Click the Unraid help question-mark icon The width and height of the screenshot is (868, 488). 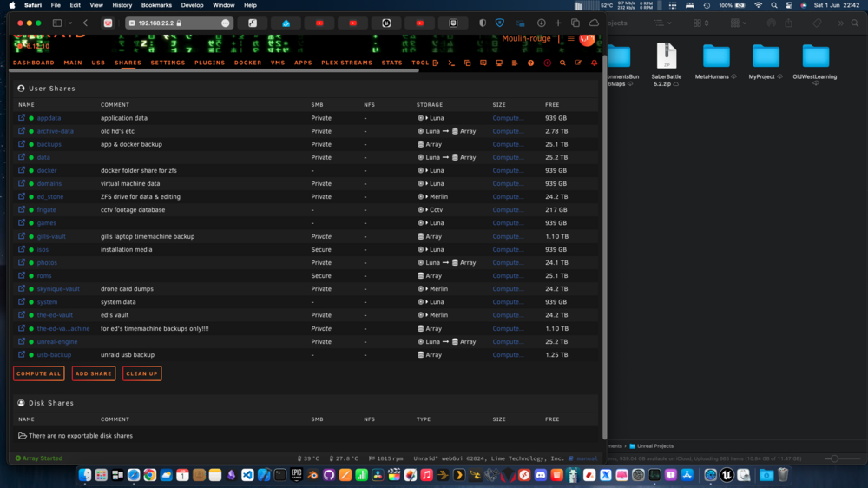(531, 63)
